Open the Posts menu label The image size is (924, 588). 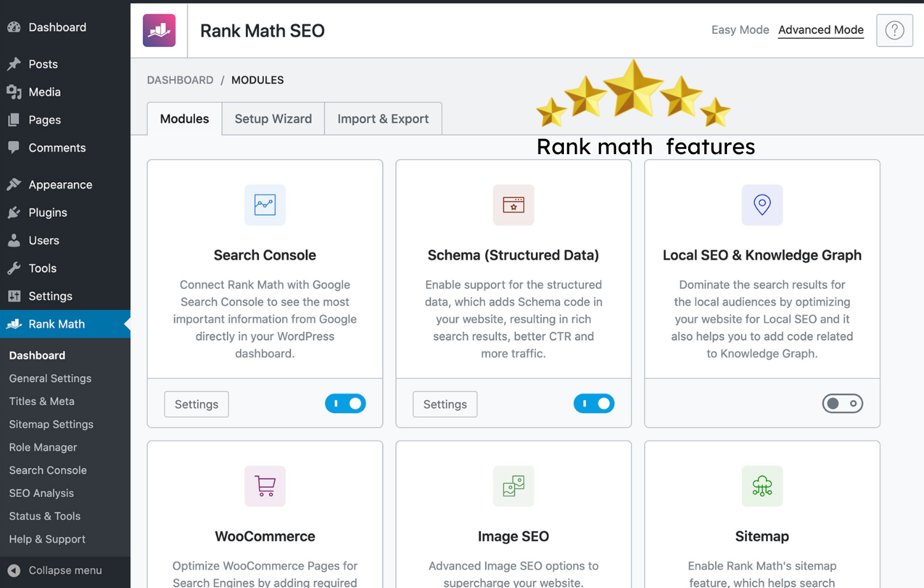(43, 64)
